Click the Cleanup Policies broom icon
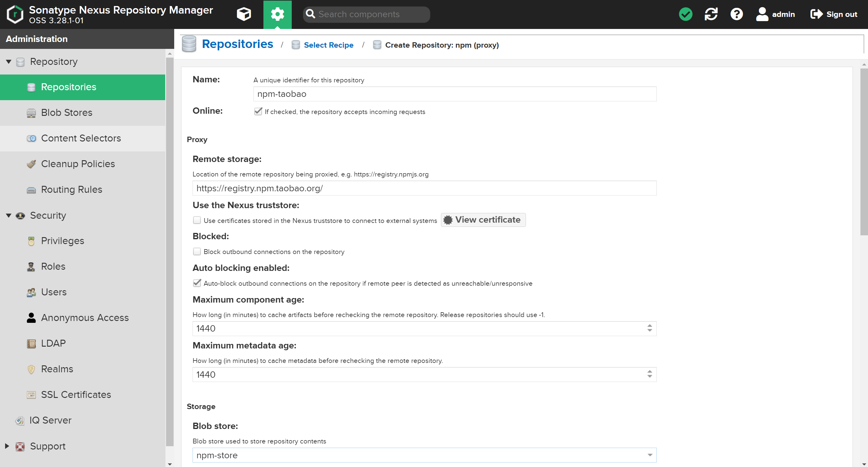 point(31,164)
